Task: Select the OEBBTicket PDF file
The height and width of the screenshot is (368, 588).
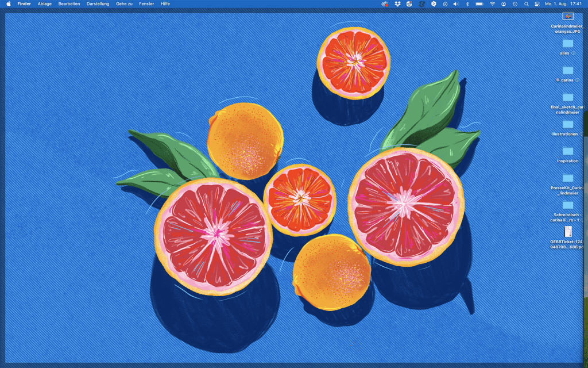Action: click(x=567, y=231)
